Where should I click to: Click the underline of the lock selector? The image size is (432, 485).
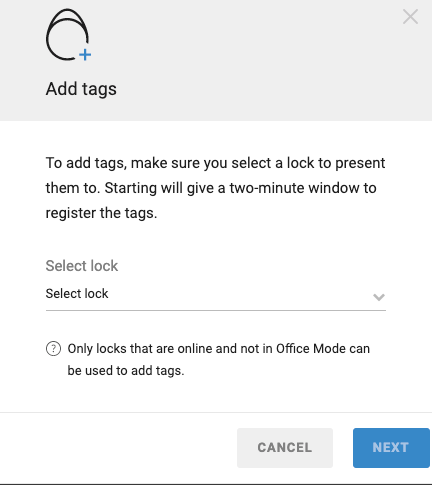coord(216,310)
